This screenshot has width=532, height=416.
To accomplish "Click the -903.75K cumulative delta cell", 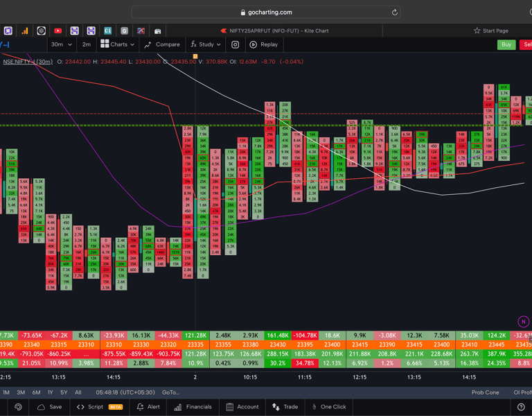I will (168, 354).
